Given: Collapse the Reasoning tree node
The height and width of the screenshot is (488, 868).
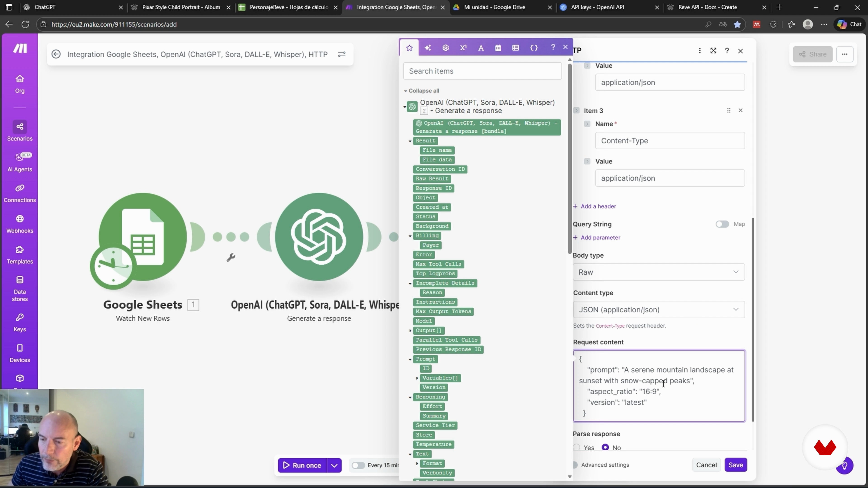Looking at the screenshot, I should (410, 397).
